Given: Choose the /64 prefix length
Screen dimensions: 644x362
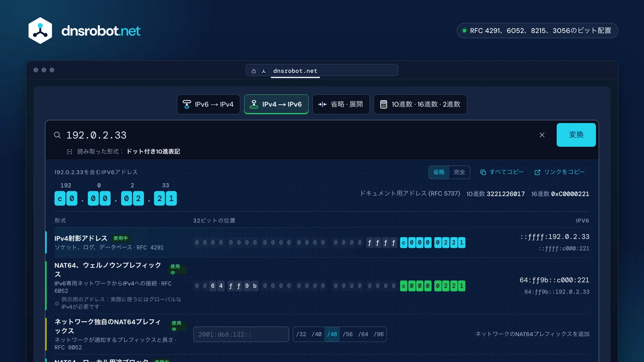Looking at the screenshot, I should point(363,334).
